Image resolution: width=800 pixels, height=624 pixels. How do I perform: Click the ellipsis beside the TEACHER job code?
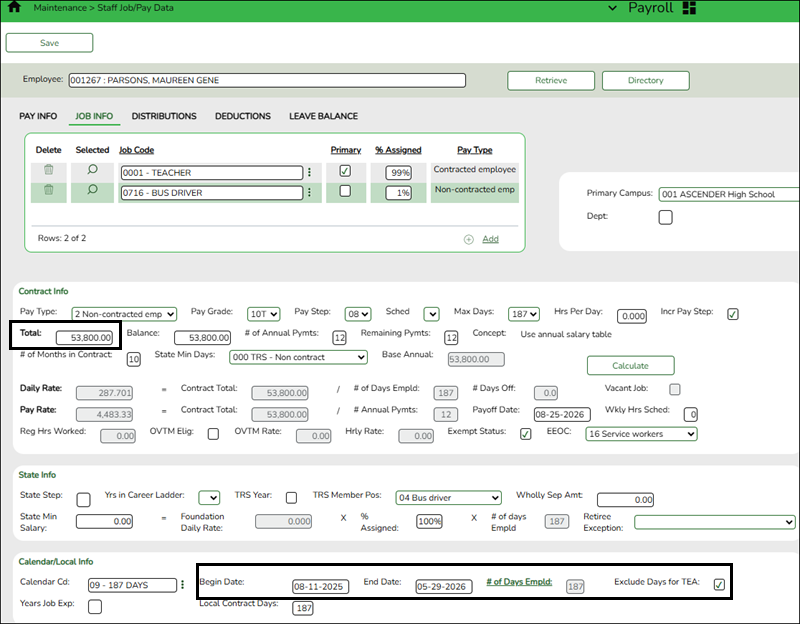(311, 171)
